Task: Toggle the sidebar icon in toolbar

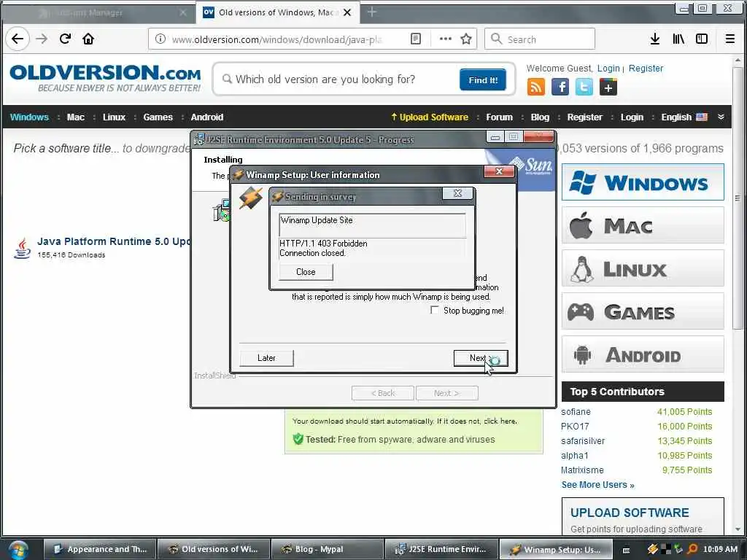Action: point(702,39)
